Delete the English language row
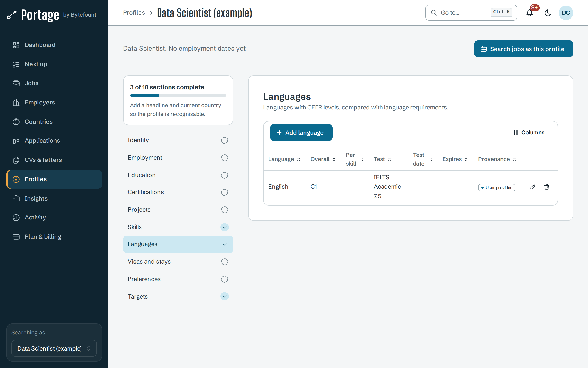Viewport: 588px width, 368px height. click(546, 187)
